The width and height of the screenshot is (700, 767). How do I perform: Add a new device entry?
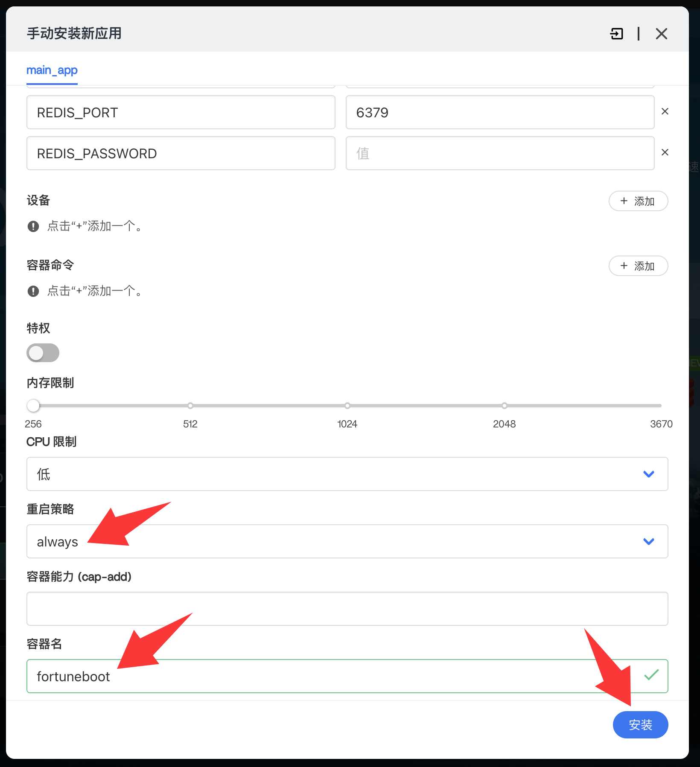[638, 201]
